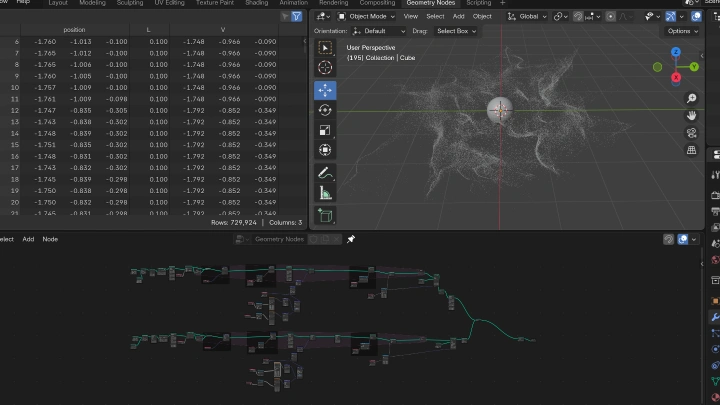The height and width of the screenshot is (405, 720).
Task: Click the red X axis gizmo ball
Action: pos(676,78)
